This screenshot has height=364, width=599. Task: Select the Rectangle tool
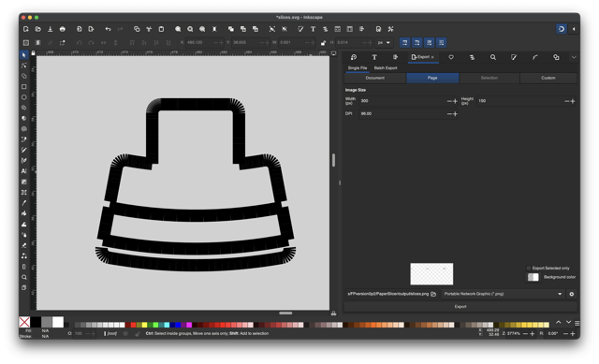click(x=24, y=87)
